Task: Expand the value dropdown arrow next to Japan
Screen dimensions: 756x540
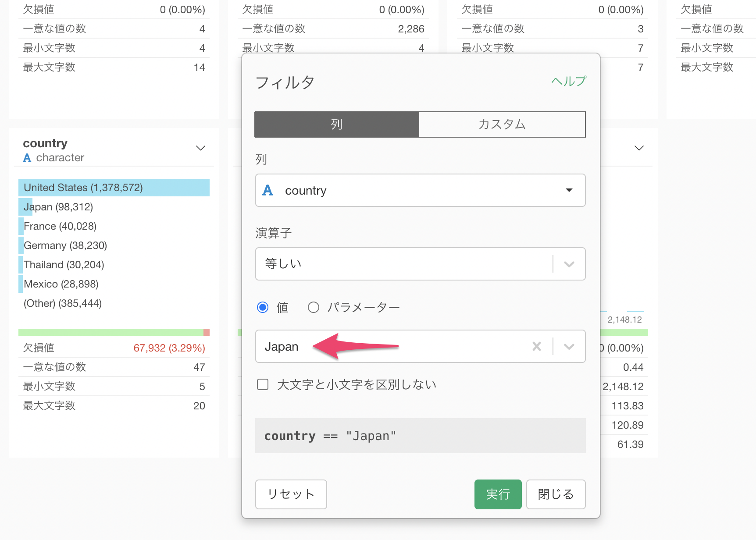Action: (x=569, y=347)
